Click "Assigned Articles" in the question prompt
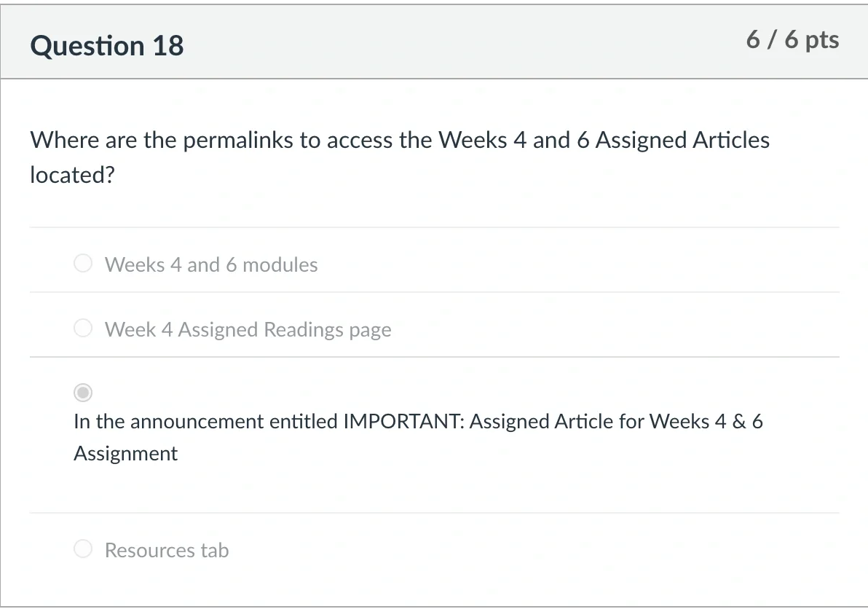 tap(682, 140)
